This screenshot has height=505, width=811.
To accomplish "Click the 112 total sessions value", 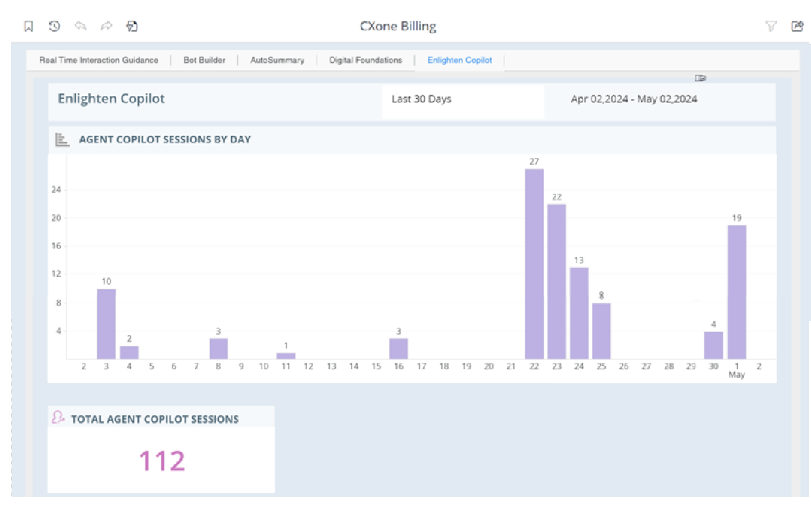I will click(162, 461).
